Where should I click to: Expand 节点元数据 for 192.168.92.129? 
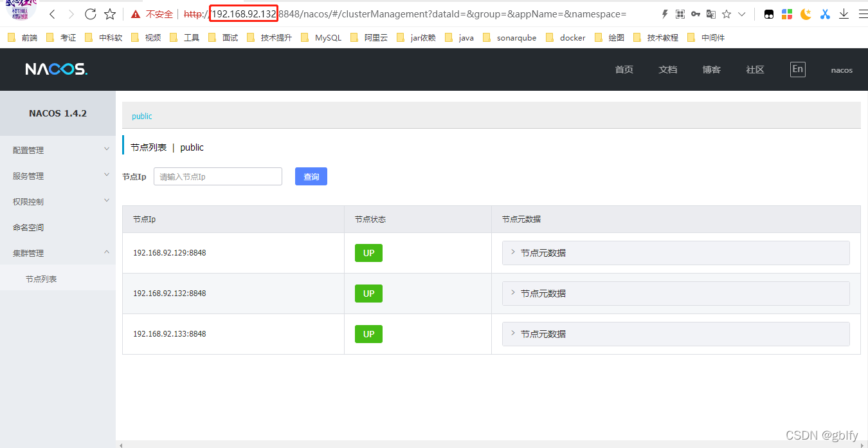pyautogui.click(x=676, y=253)
